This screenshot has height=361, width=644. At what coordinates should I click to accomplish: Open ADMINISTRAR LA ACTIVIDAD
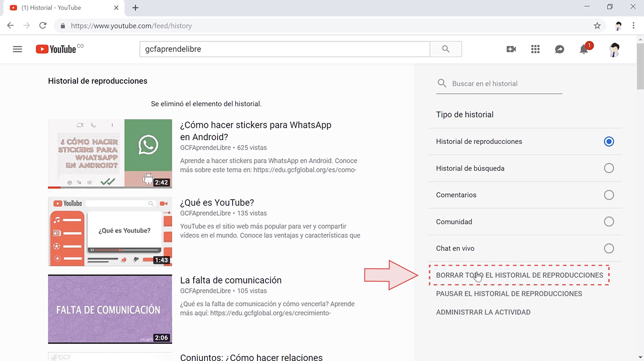(x=483, y=312)
